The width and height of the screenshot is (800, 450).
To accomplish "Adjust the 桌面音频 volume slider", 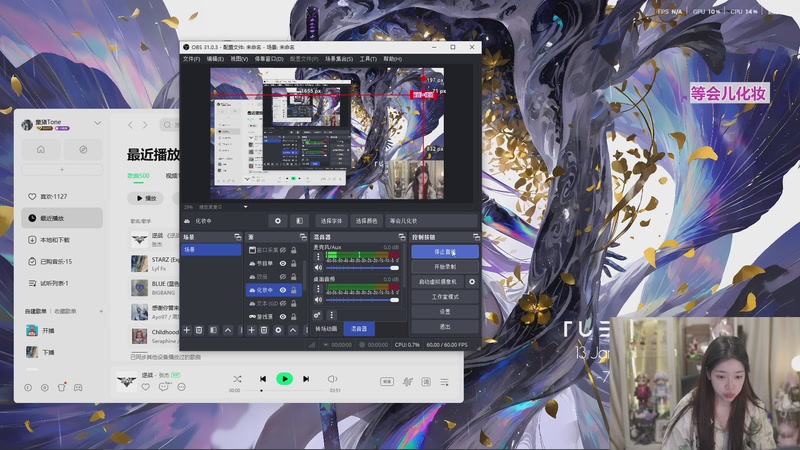I will click(362, 300).
